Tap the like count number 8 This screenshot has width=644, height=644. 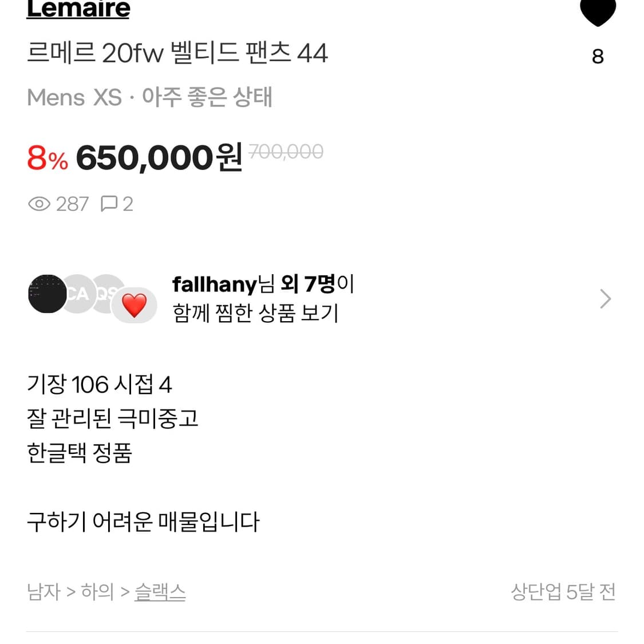pos(598,57)
